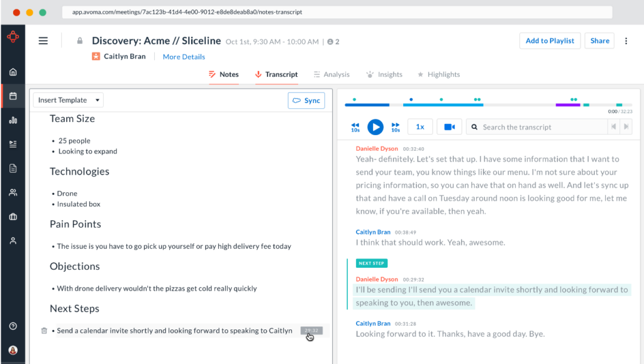Rewind 10 seconds
This screenshot has width=644, height=364.
pyautogui.click(x=355, y=127)
